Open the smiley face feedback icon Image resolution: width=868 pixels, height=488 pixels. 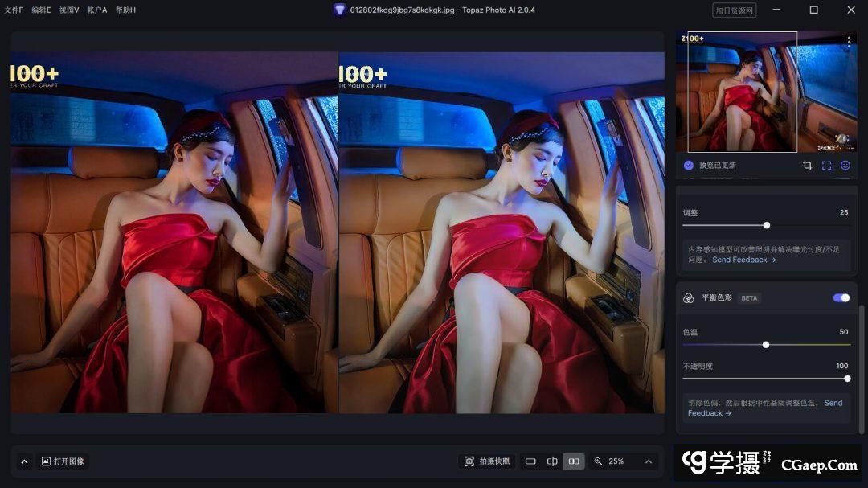(x=845, y=165)
